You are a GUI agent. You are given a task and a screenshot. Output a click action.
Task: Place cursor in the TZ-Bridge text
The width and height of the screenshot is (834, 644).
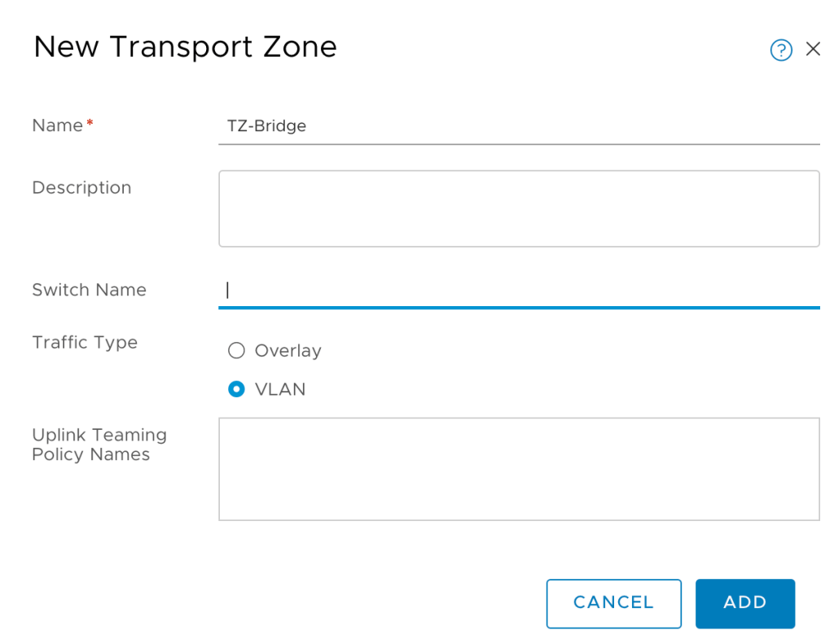pos(266,126)
